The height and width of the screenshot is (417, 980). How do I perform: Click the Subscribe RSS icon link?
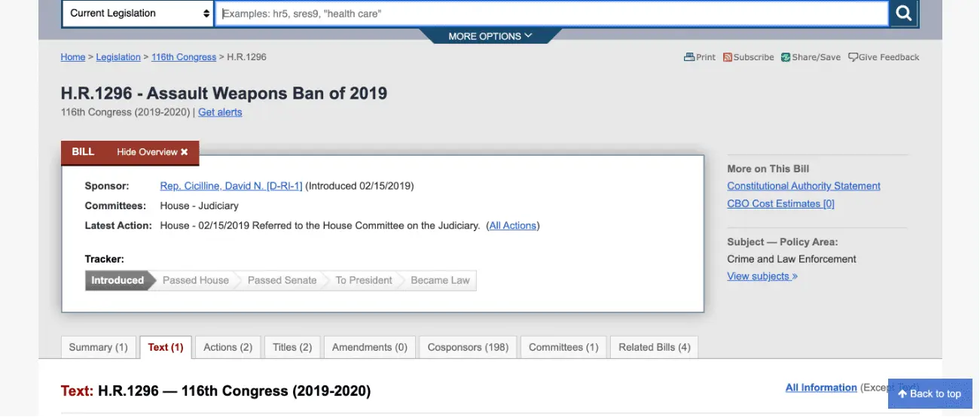click(749, 57)
